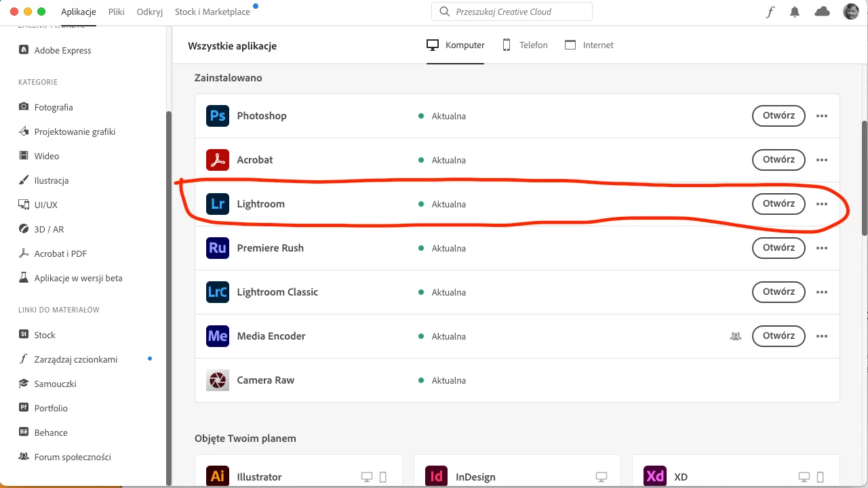Click the 3D / AR sphere icon
Viewport: 868px width, 488px height.
click(x=24, y=229)
